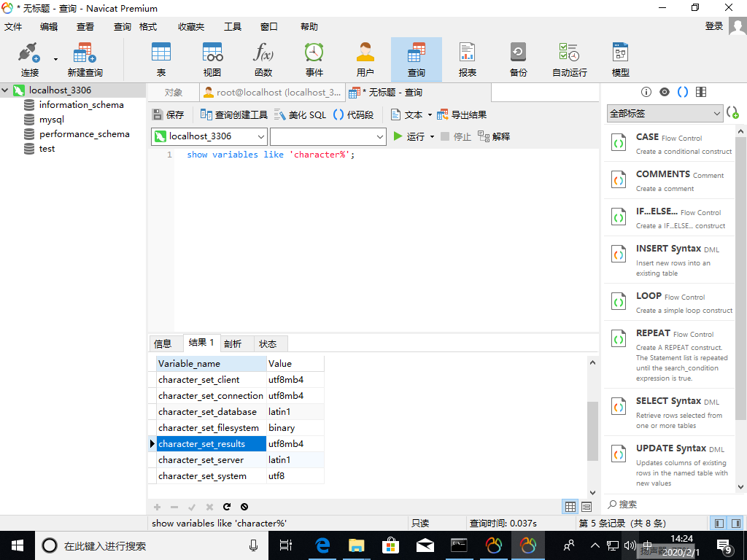Open the Automation (自动运行) icon
The height and width of the screenshot is (560, 747).
click(x=569, y=52)
